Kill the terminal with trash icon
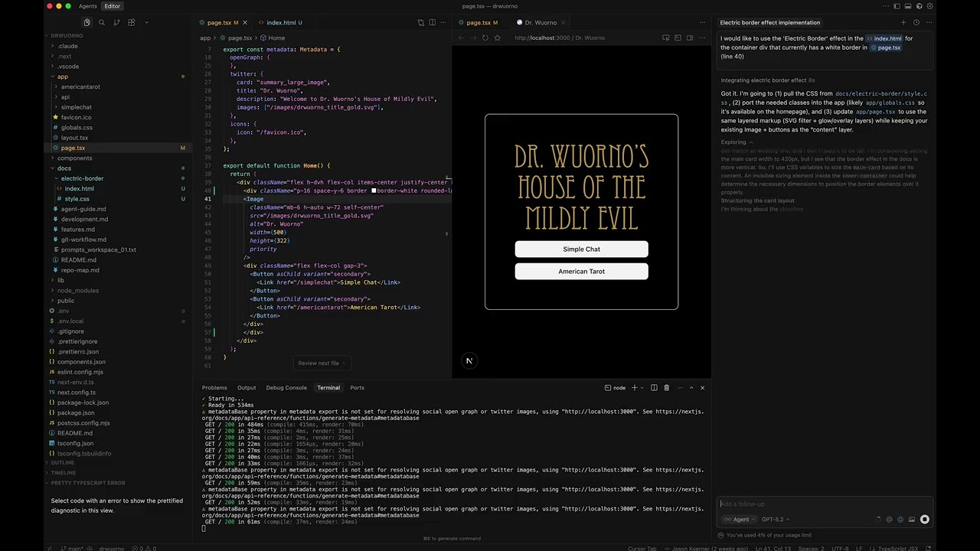Image resolution: width=980 pixels, height=551 pixels. tap(666, 388)
